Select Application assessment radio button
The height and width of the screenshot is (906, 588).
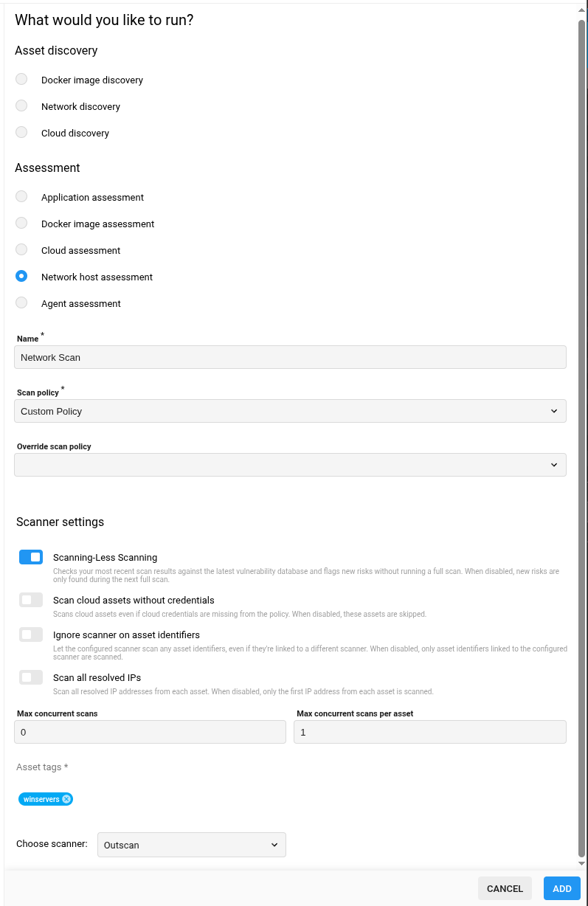(21, 197)
